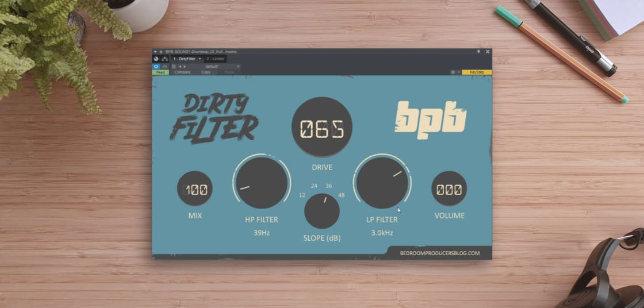The height and width of the screenshot is (308, 644).
Task: Select the 24 slope marking
Action: coord(314,186)
